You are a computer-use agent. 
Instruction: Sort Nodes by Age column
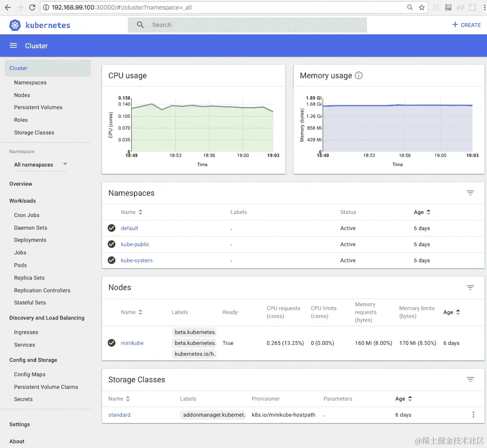(x=452, y=312)
